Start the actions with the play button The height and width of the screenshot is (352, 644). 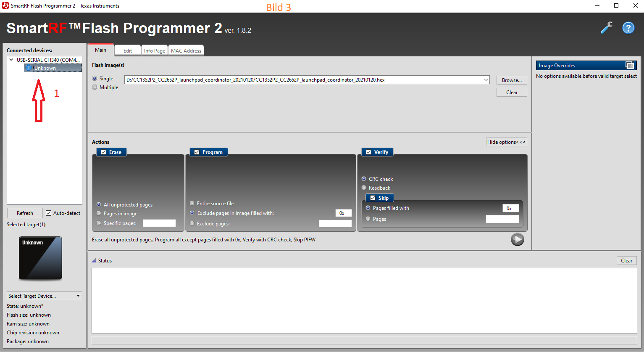tap(517, 239)
